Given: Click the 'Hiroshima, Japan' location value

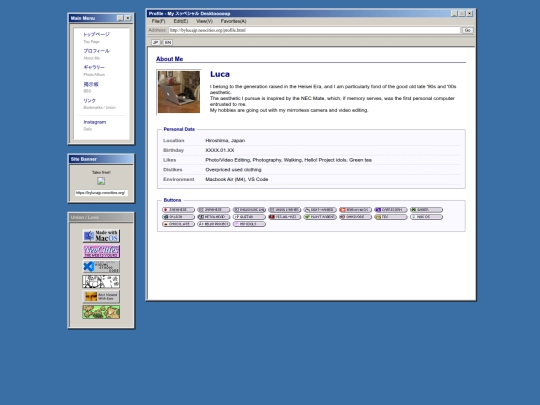Looking at the screenshot, I should [x=225, y=141].
